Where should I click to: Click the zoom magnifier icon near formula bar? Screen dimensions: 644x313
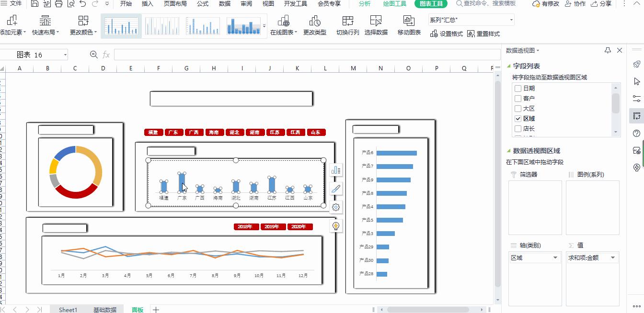coord(94,55)
